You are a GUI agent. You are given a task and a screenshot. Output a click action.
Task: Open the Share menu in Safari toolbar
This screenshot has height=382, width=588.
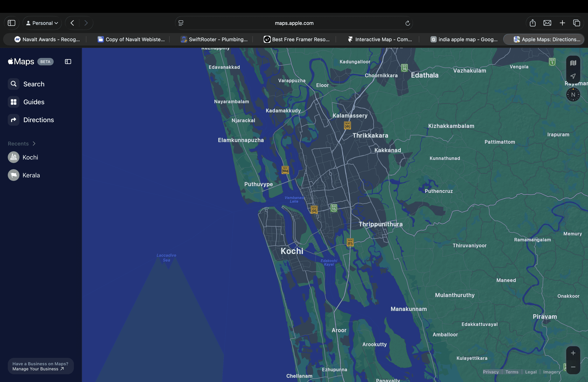[532, 23]
